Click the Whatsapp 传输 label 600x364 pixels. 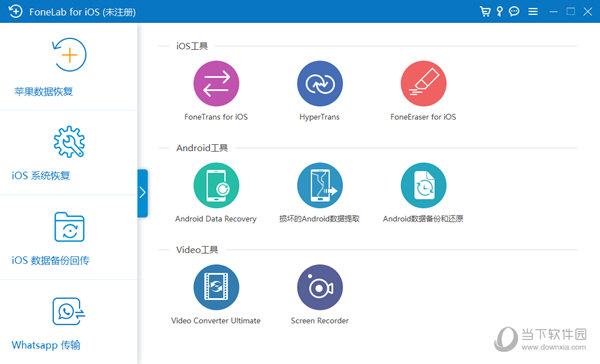click(x=46, y=345)
